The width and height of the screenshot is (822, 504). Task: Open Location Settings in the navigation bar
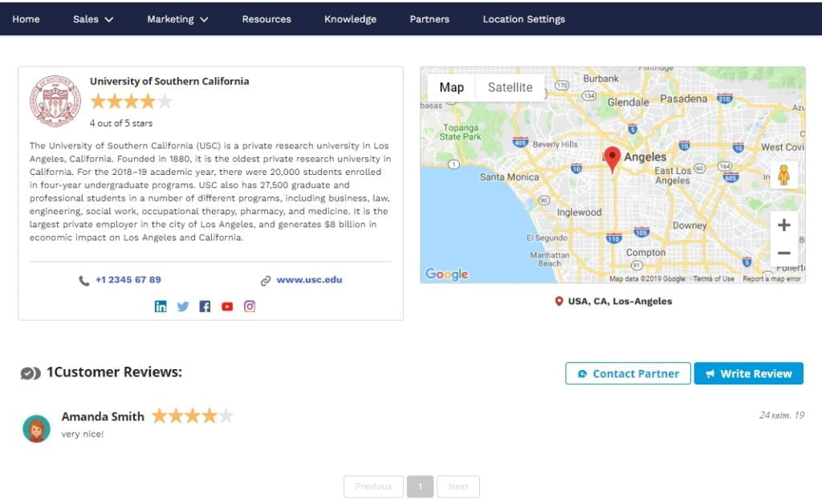[x=523, y=19]
